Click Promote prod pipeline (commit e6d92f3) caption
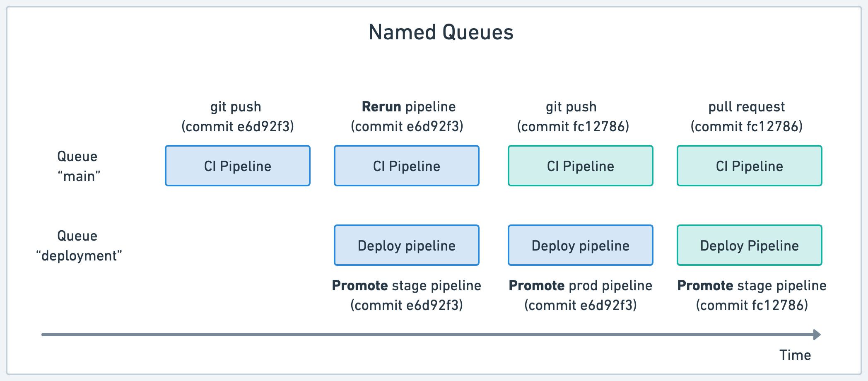The image size is (868, 381). pyautogui.click(x=581, y=295)
